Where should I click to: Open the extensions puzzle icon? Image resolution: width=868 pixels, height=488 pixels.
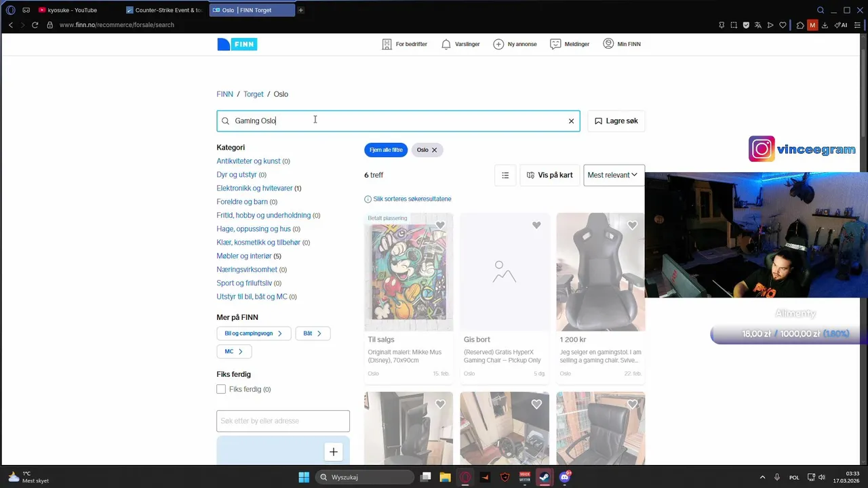[x=800, y=25]
